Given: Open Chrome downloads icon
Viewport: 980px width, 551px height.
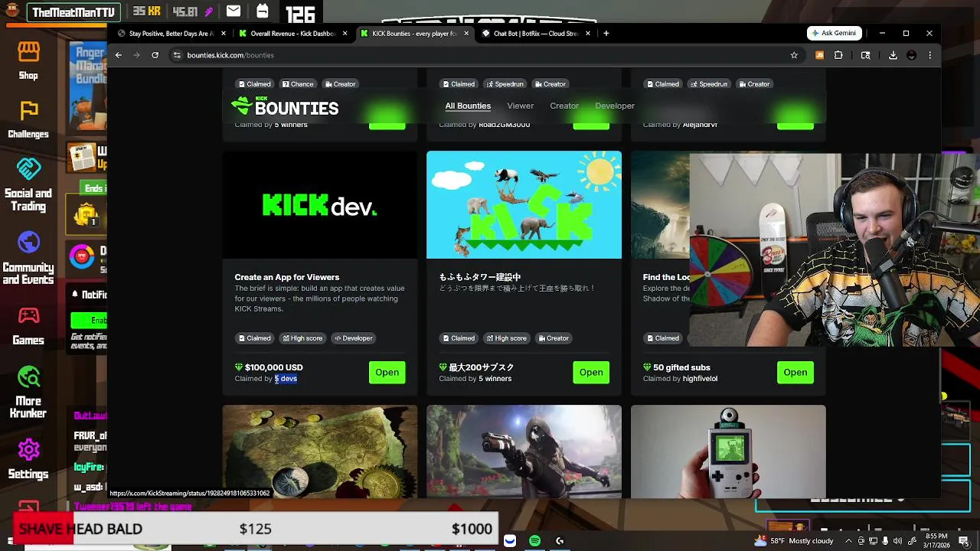Looking at the screenshot, I should (x=893, y=55).
